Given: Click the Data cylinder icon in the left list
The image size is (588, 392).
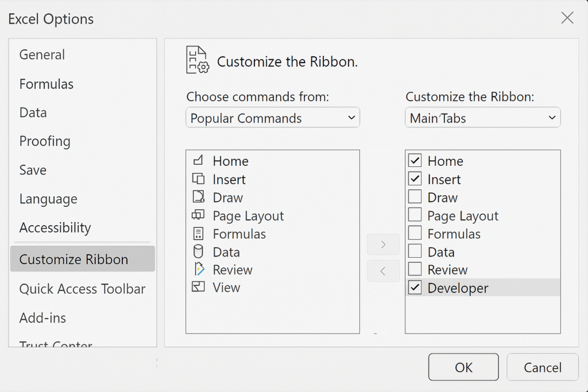Looking at the screenshot, I should [198, 251].
